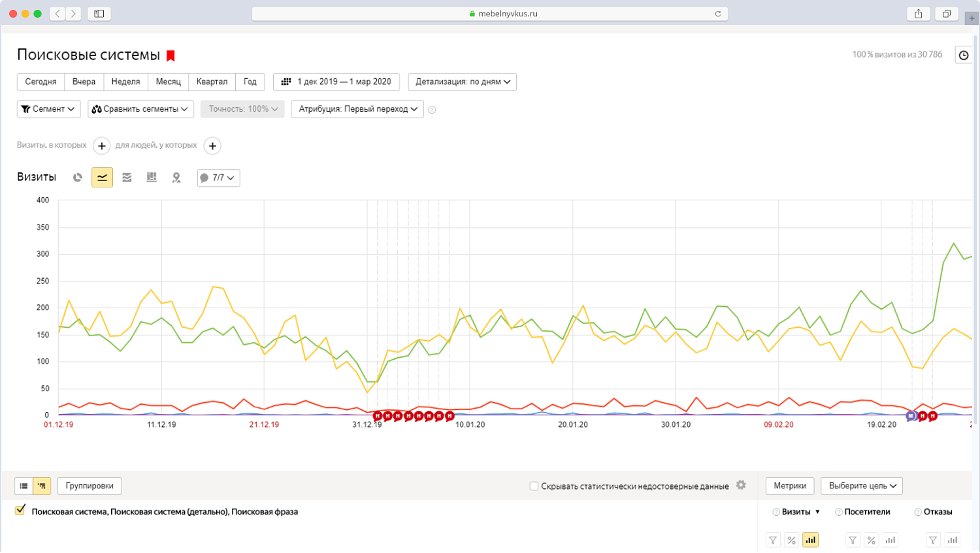Viewport: 980px width, 553px height.
Task: Enable hiding statistically unreliable data
Action: click(x=534, y=486)
